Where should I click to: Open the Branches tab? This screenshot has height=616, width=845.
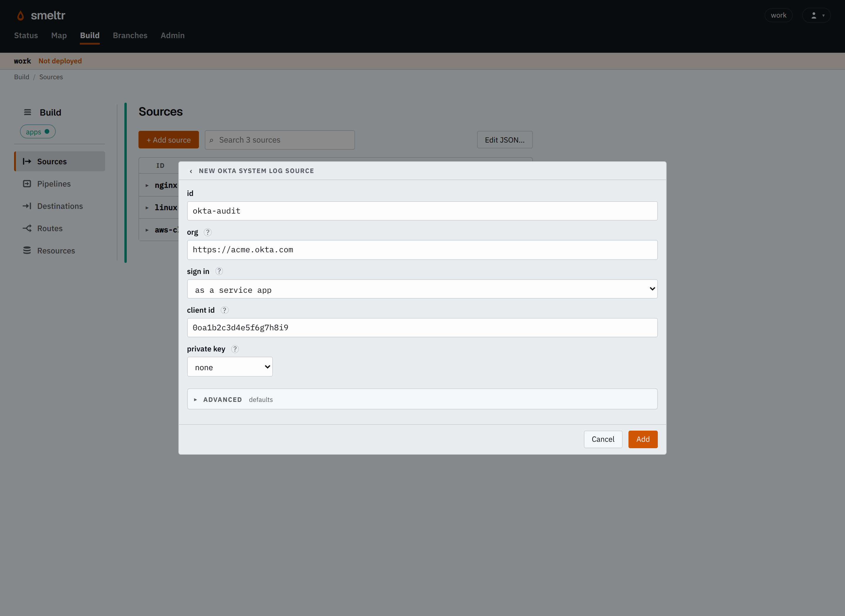[130, 35]
